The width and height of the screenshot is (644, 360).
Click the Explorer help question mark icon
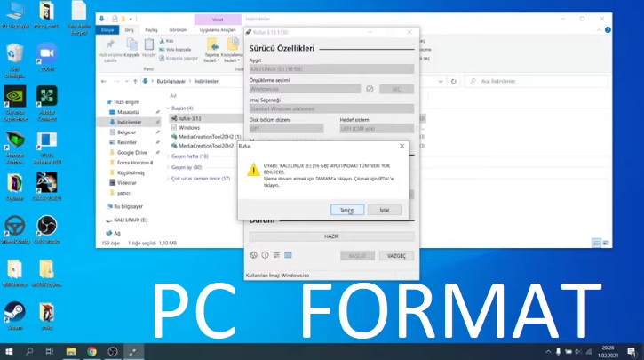[608, 30]
